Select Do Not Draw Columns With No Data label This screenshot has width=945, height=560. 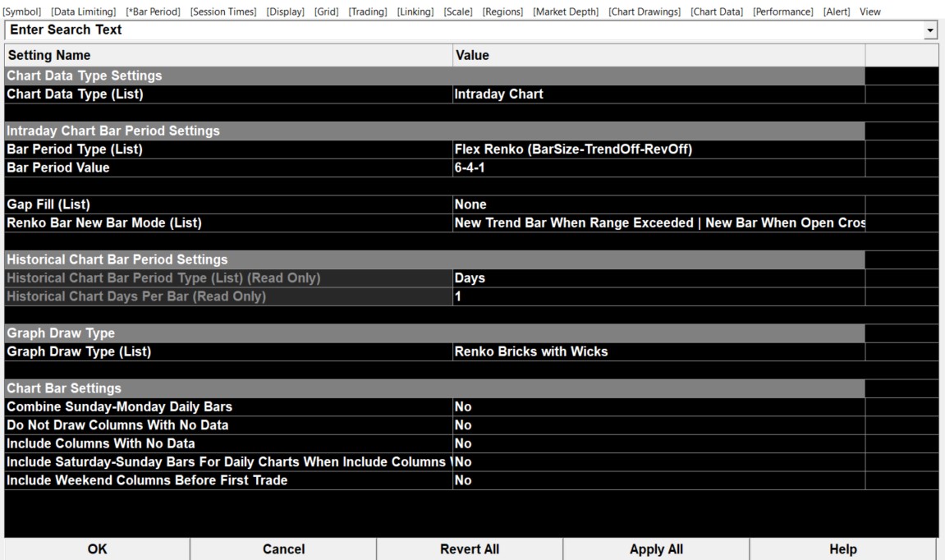tap(228, 425)
